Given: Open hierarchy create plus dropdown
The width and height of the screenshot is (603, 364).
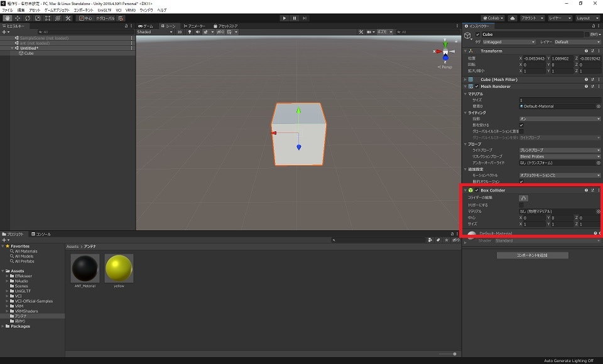Looking at the screenshot, I should coord(6,32).
